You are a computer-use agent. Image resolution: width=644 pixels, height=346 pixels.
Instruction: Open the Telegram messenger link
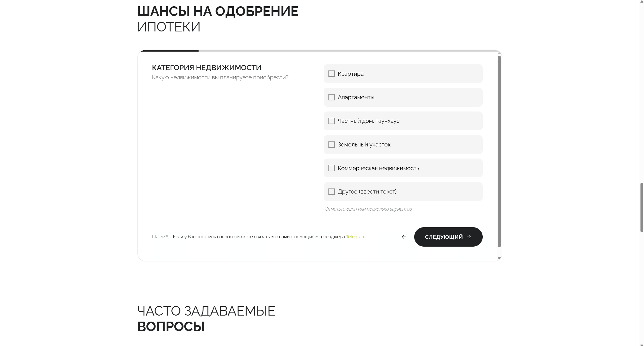point(355,237)
